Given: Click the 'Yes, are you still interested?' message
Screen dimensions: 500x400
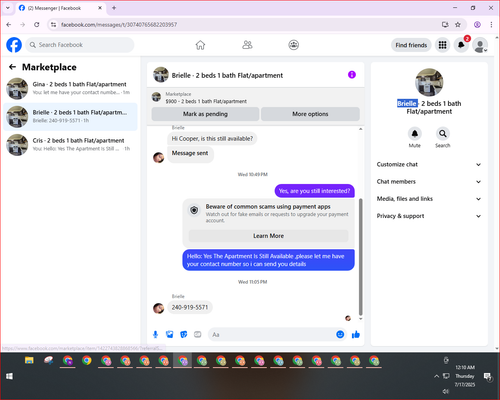Looking at the screenshot, I should click(314, 191).
